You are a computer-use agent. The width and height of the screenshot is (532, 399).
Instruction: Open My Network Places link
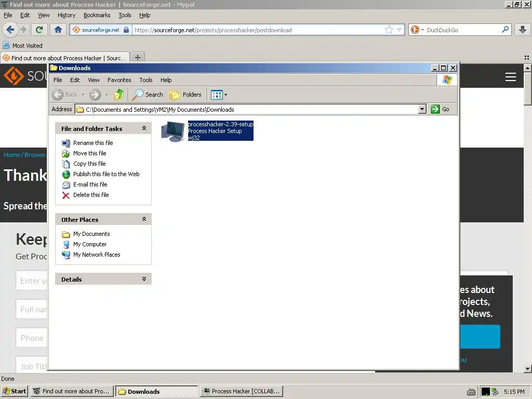(x=97, y=255)
